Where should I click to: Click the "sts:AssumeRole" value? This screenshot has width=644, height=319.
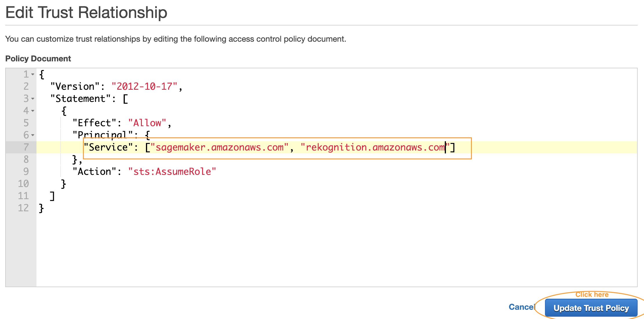coord(172,172)
